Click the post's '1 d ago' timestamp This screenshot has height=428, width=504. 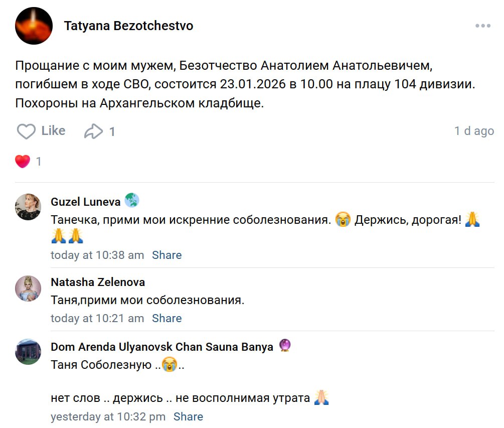coord(474,131)
